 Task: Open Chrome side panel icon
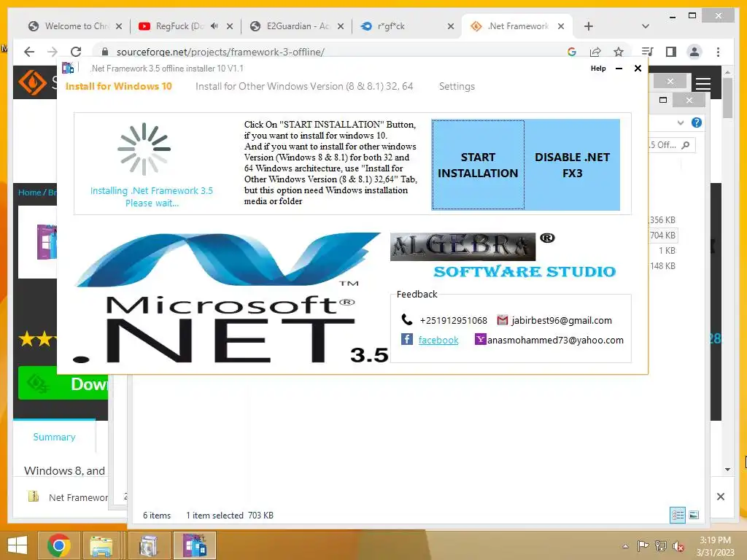(x=671, y=52)
